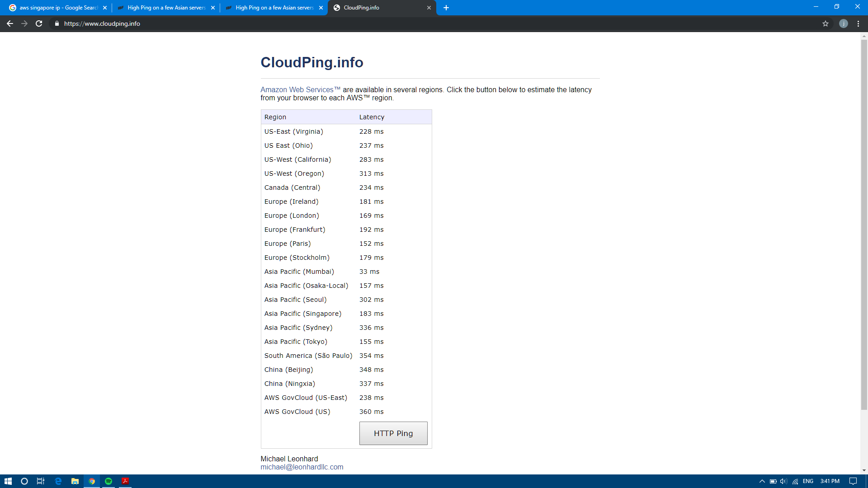This screenshot has width=868, height=488.
Task: Select the Latency column header
Action: [x=372, y=117]
